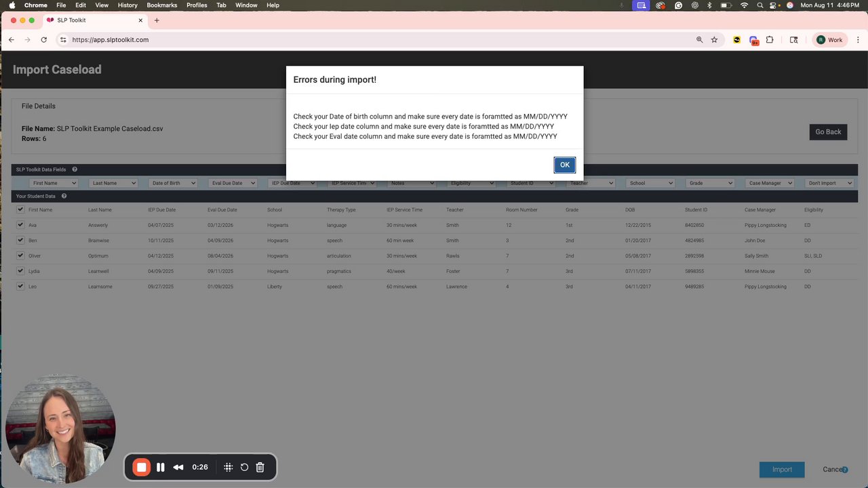The image size is (868, 488).
Task: Open the Chrome extensions puzzle icon
Action: point(770,40)
